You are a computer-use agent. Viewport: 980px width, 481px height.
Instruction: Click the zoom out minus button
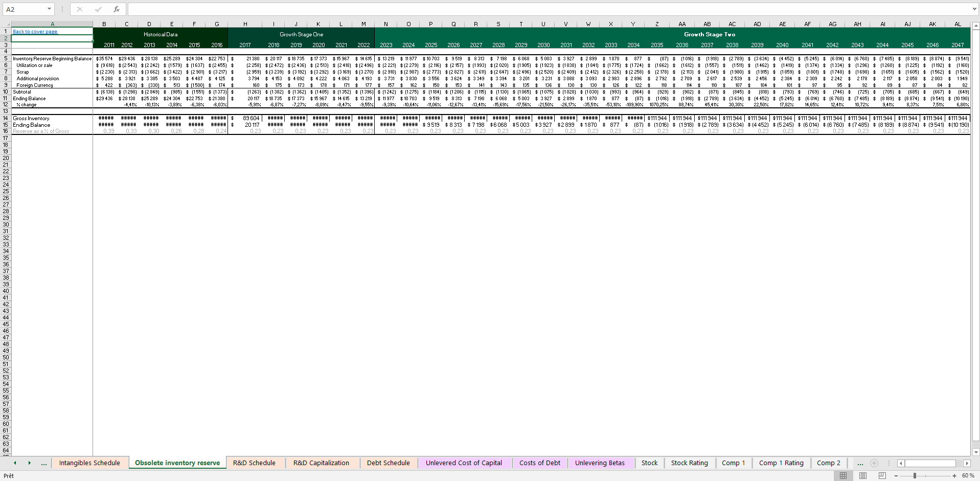[896, 475]
